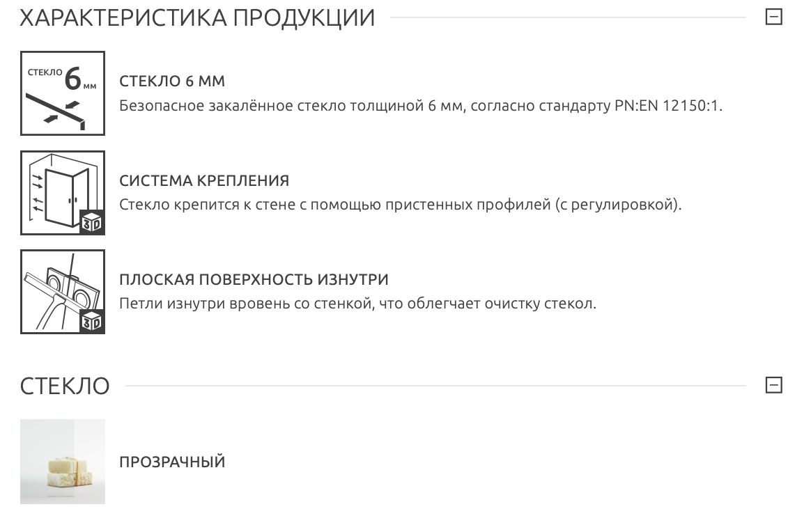Click the glass 6 mm thickness icon
Screen dimensions: 804x532
[x=62, y=93]
